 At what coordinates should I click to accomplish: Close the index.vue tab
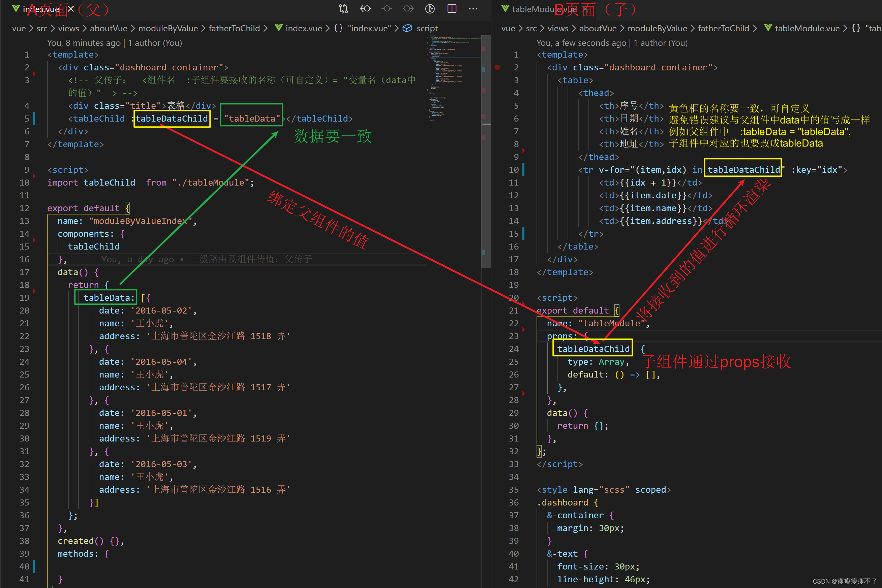click(x=70, y=9)
